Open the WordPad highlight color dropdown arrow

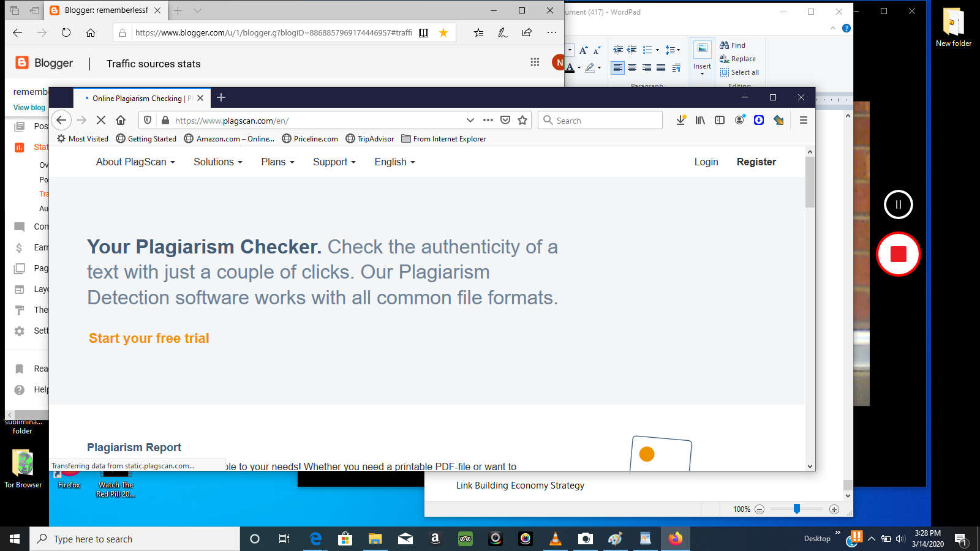point(599,68)
